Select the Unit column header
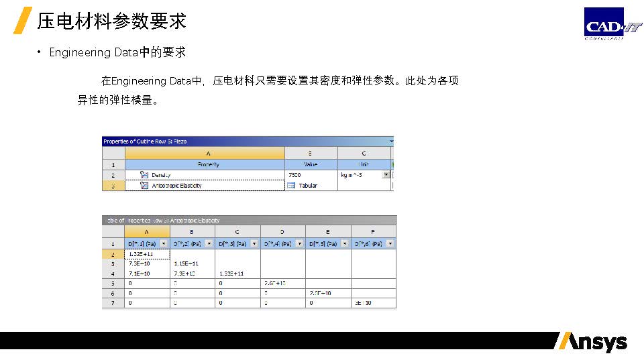The height and width of the screenshot is (362, 644). [364, 164]
